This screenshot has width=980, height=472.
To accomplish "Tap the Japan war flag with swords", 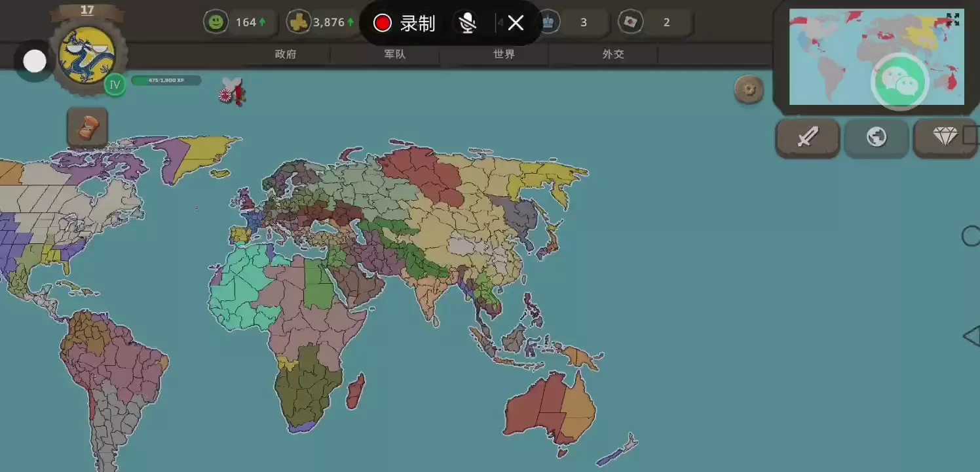I will pos(232,92).
